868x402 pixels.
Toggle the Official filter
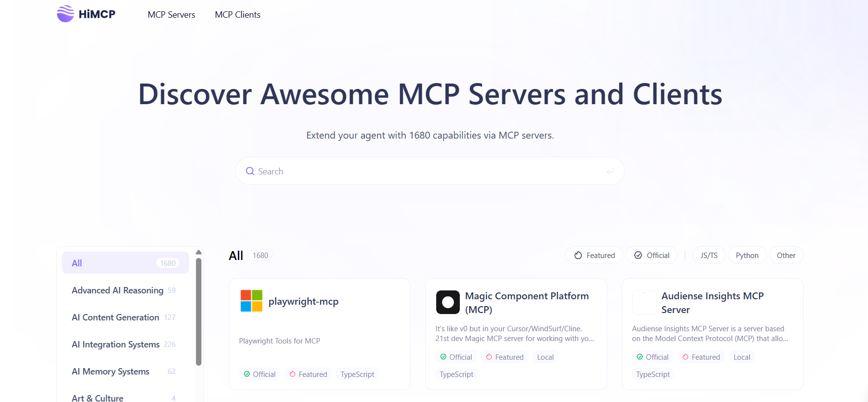pos(651,255)
